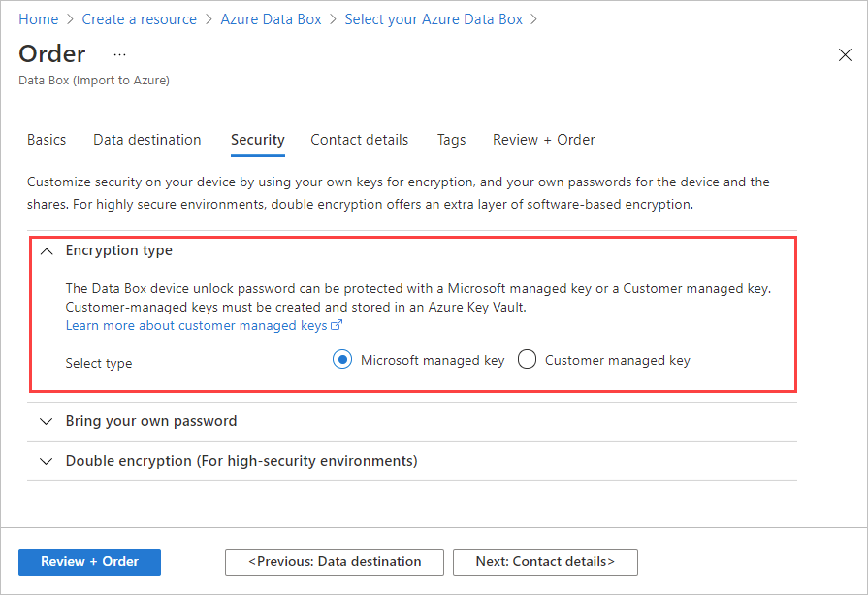868x595 pixels.
Task: Click the external link icon after customer managed keys
Action: coord(337,324)
